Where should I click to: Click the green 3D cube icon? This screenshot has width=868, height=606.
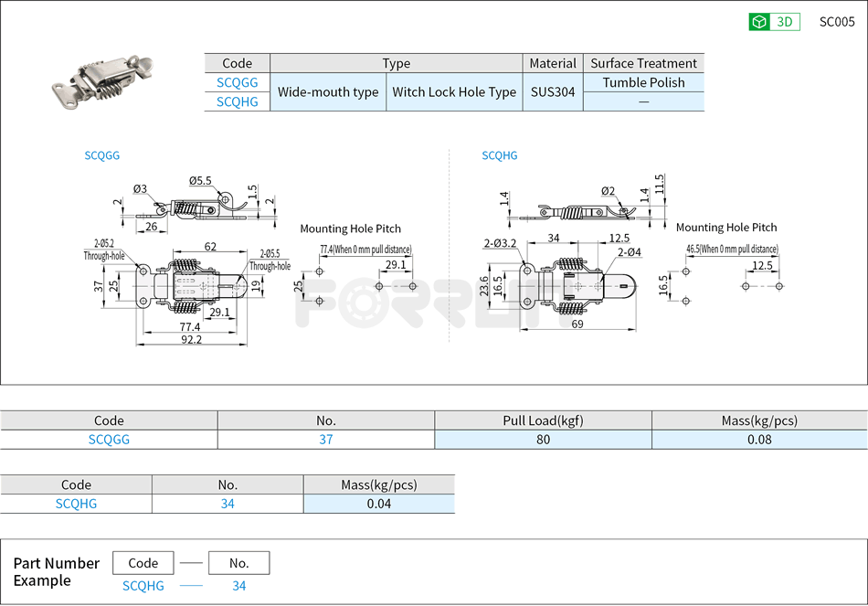[759, 22]
